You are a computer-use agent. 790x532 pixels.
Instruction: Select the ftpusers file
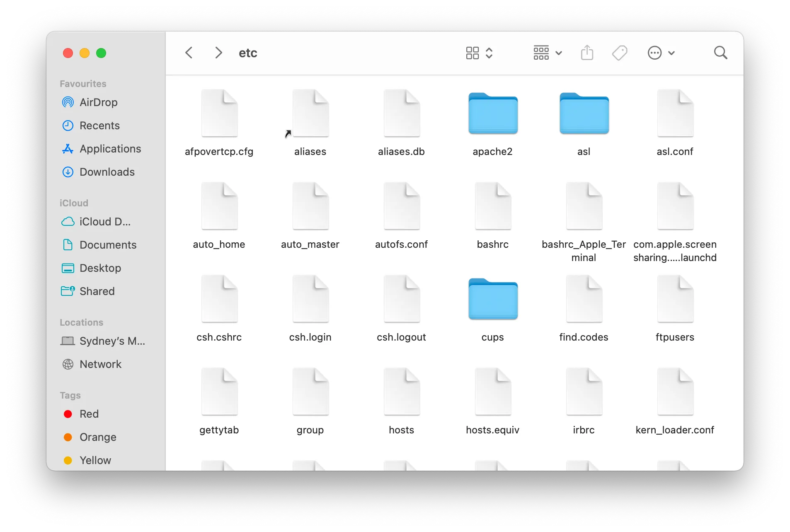click(x=674, y=299)
